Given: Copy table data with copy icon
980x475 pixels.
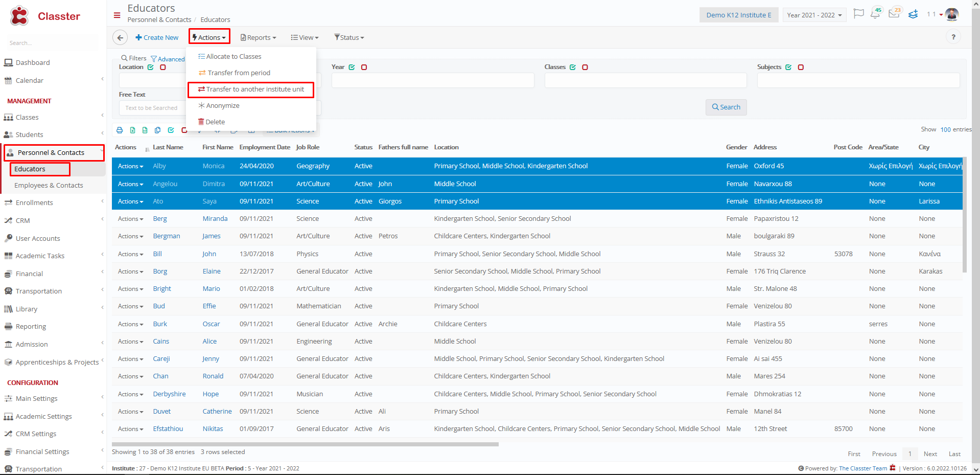Looking at the screenshot, I should click(x=157, y=130).
